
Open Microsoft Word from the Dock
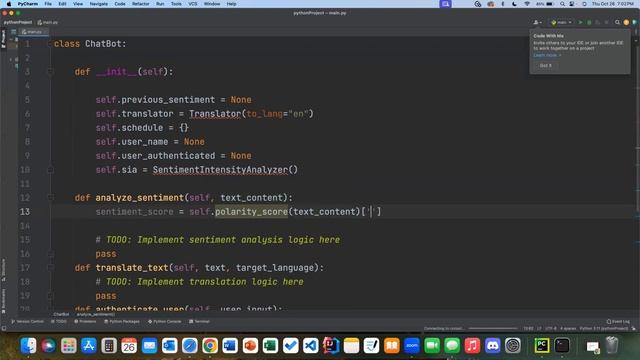[x=230, y=346]
